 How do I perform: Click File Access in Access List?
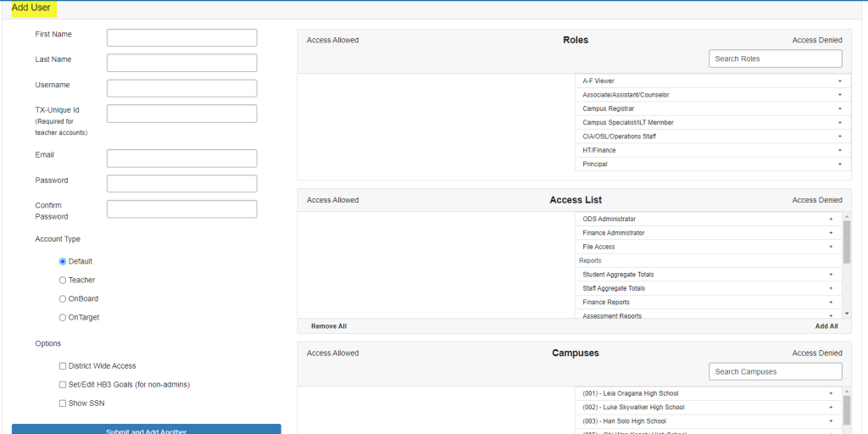click(x=598, y=247)
